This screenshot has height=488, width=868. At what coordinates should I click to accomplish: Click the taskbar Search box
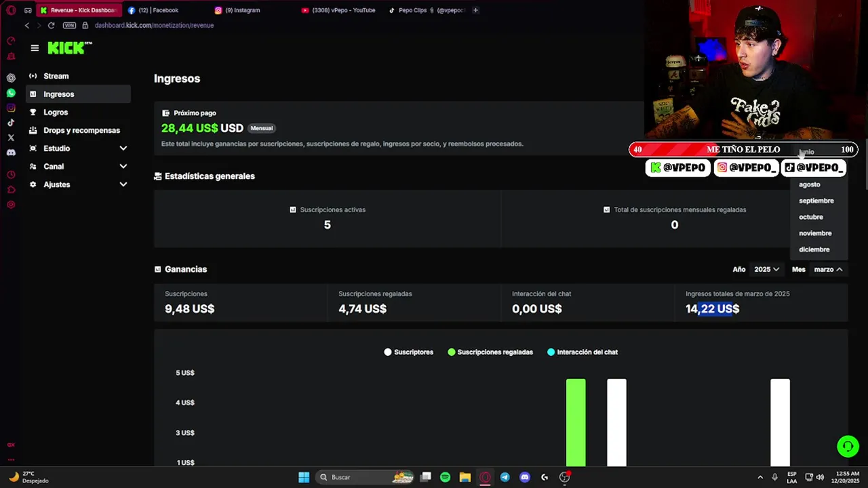coord(366,477)
